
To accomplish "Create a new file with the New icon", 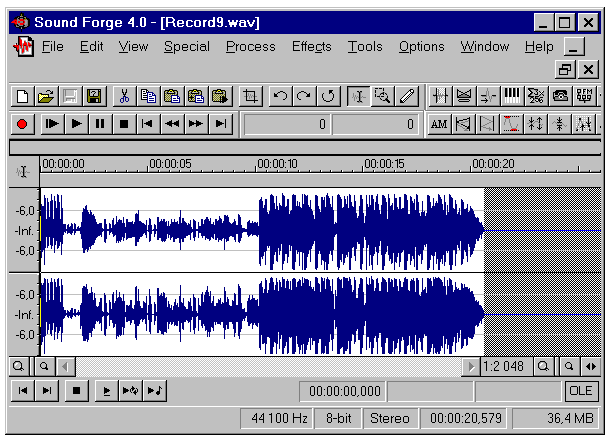I will tap(22, 96).
